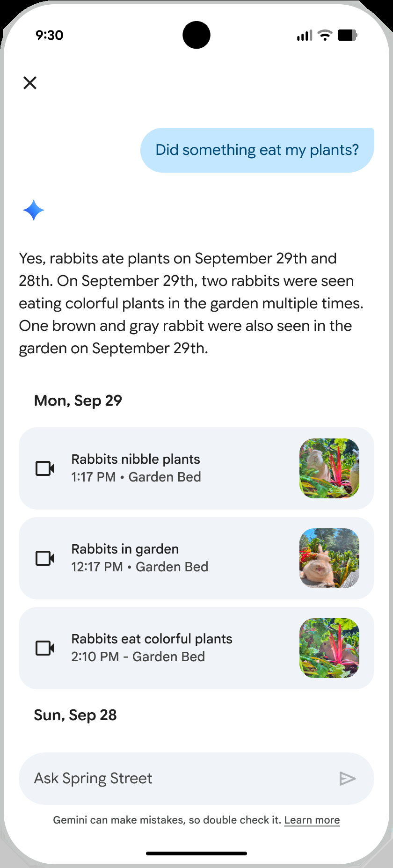393x868 pixels.
Task: Click camera icon beside Rabbits in garden
Action: coord(45,558)
